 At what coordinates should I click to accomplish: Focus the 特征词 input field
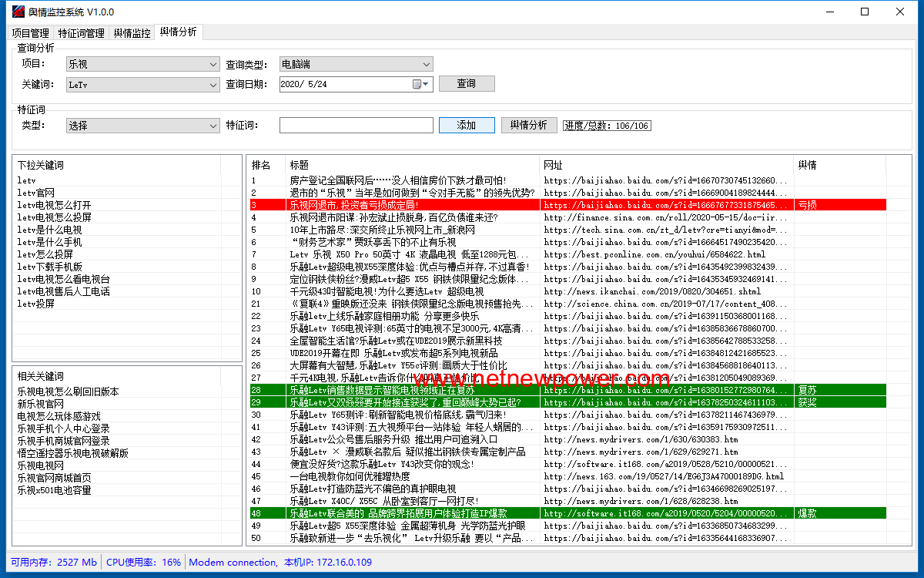[357, 125]
